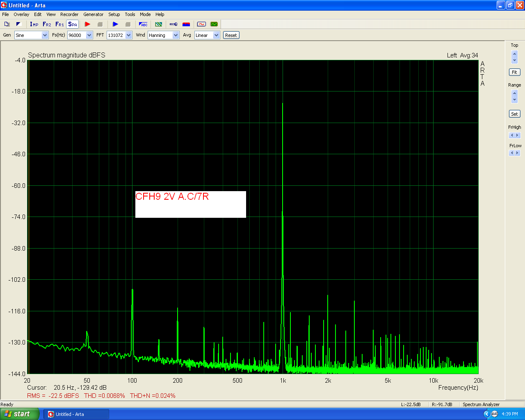Viewport: 525px width, 420px height.
Task: Increase Top with the up arrow
Action: click(515, 54)
